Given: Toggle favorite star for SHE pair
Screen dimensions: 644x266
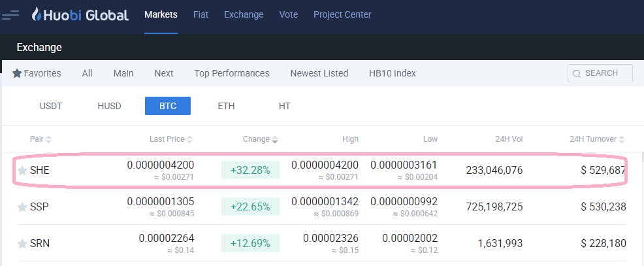Looking at the screenshot, I should (x=22, y=171).
